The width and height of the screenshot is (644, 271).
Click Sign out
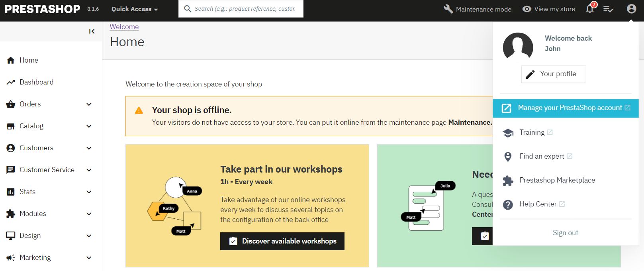click(x=566, y=233)
